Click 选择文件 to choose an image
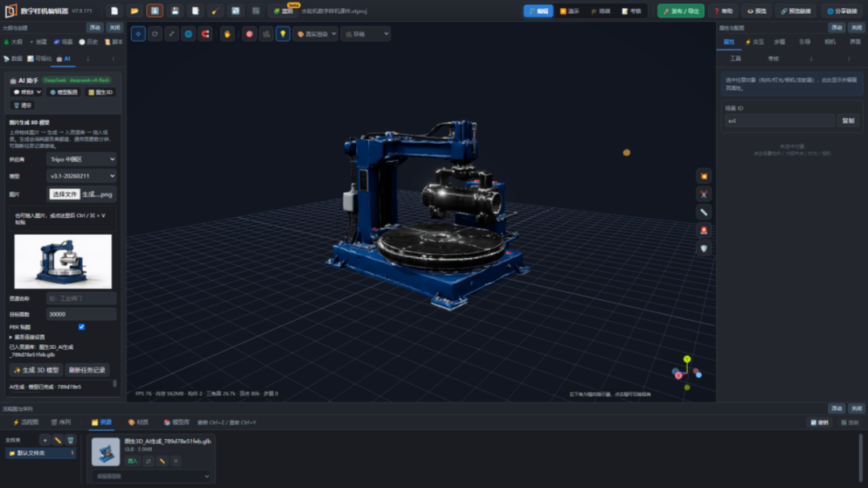Viewport: 868px width, 488px height. point(64,195)
